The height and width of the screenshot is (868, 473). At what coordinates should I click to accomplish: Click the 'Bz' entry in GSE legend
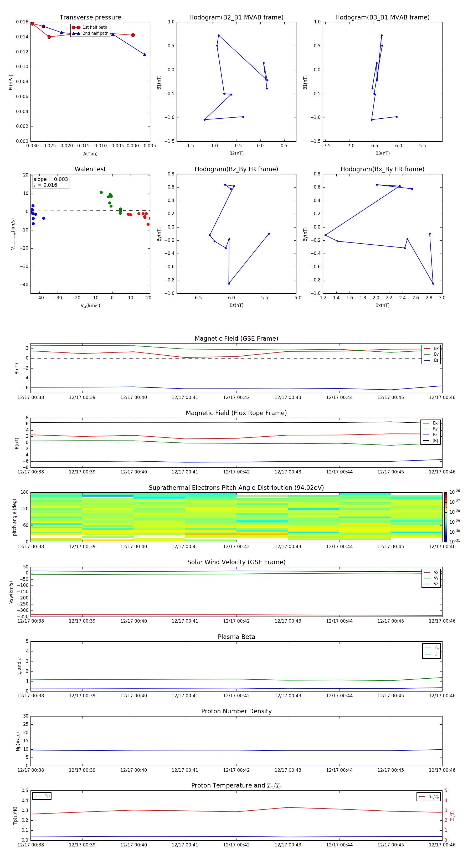431,360
